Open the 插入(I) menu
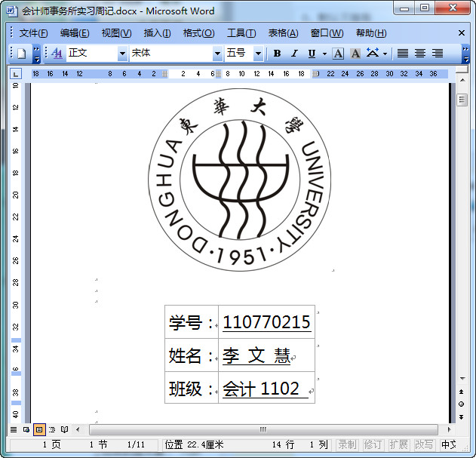Screen dimensions: 476x458 pos(157,33)
